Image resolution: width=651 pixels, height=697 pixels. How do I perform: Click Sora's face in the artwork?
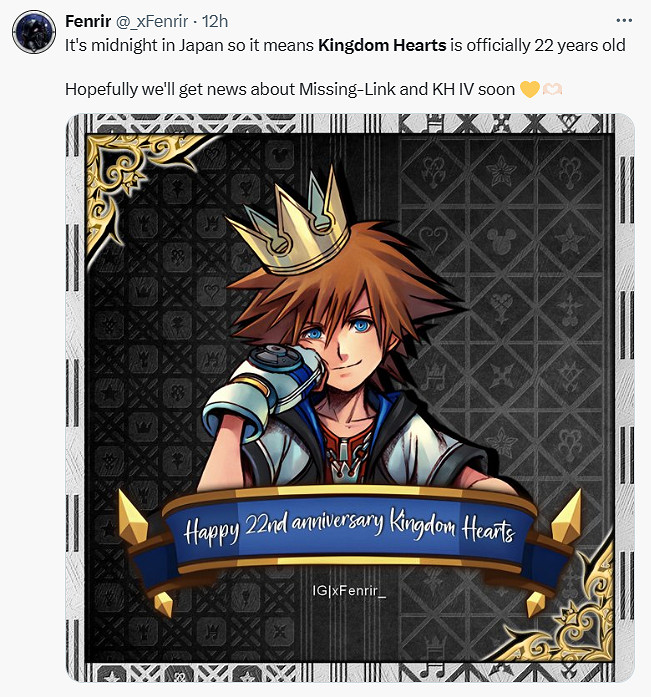tap(342, 342)
